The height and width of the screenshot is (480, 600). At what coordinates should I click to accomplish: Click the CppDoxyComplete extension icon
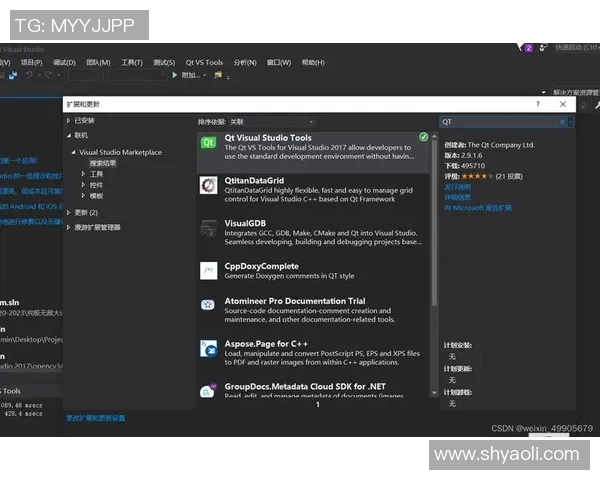tap(208, 270)
